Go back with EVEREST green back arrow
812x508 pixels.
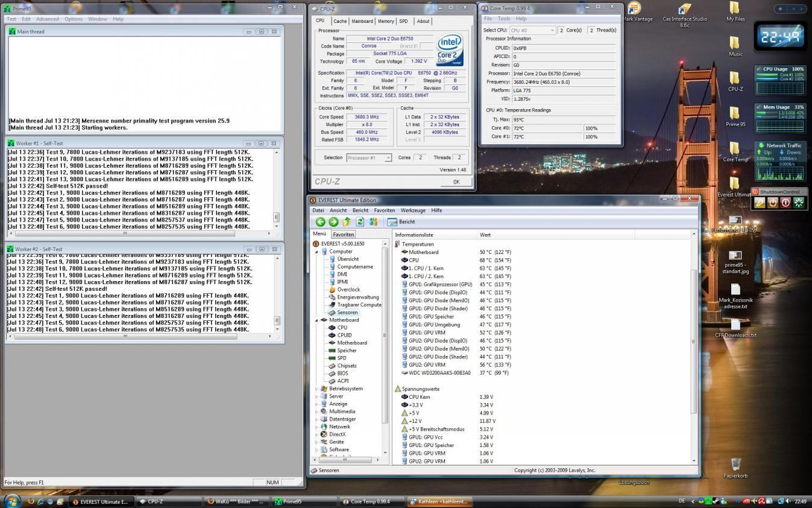pyautogui.click(x=320, y=222)
